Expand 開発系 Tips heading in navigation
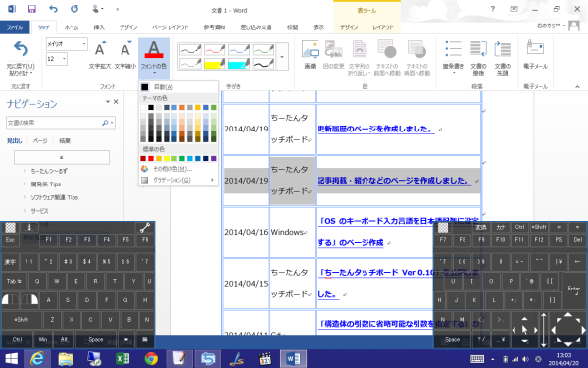This screenshot has height=368, width=588. coord(24,184)
